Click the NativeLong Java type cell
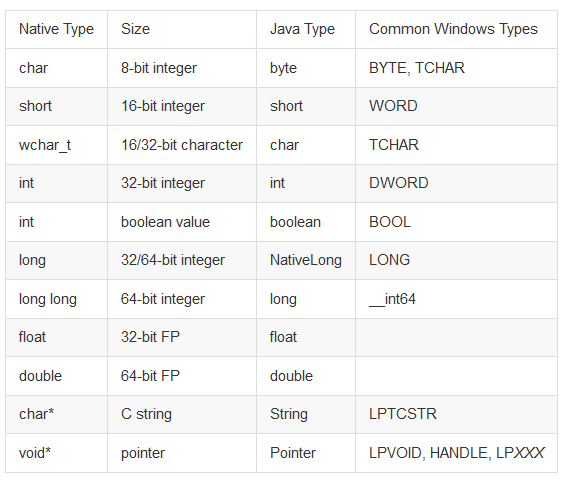Viewport: 565px width, 481px height. (306, 260)
